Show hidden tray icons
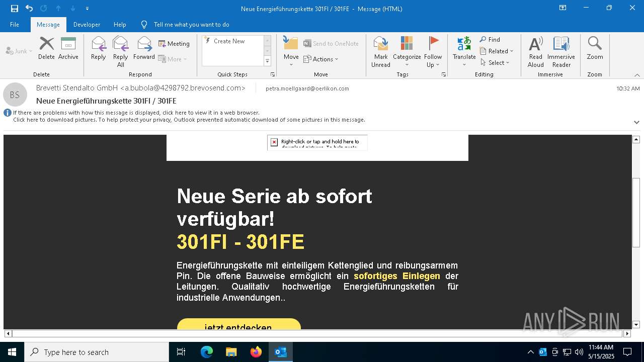 [530, 352]
